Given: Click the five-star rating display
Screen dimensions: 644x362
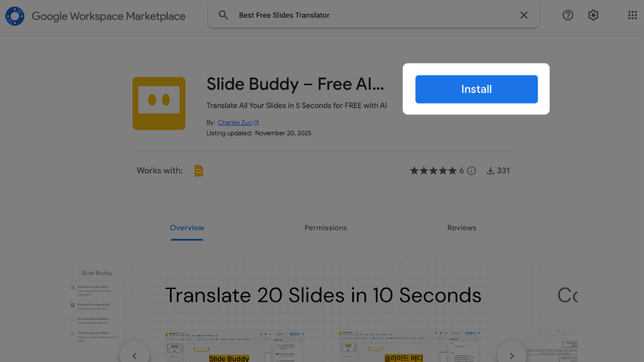Looking at the screenshot, I should 433,171.
